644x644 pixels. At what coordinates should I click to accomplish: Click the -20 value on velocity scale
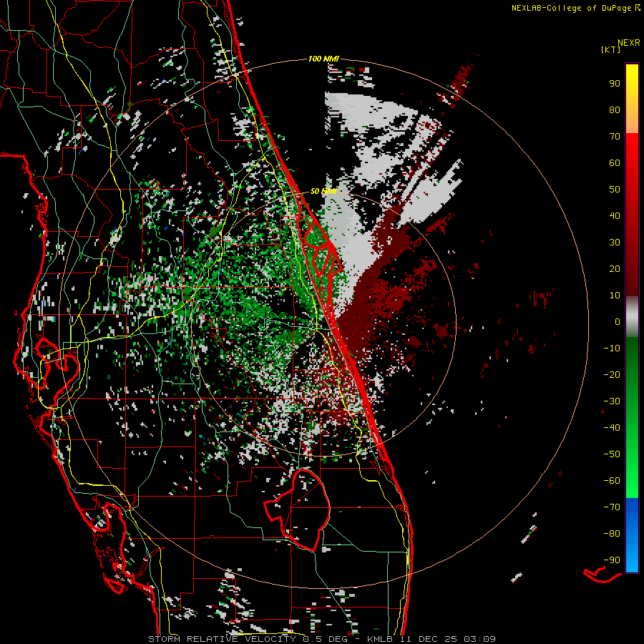coord(612,374)
